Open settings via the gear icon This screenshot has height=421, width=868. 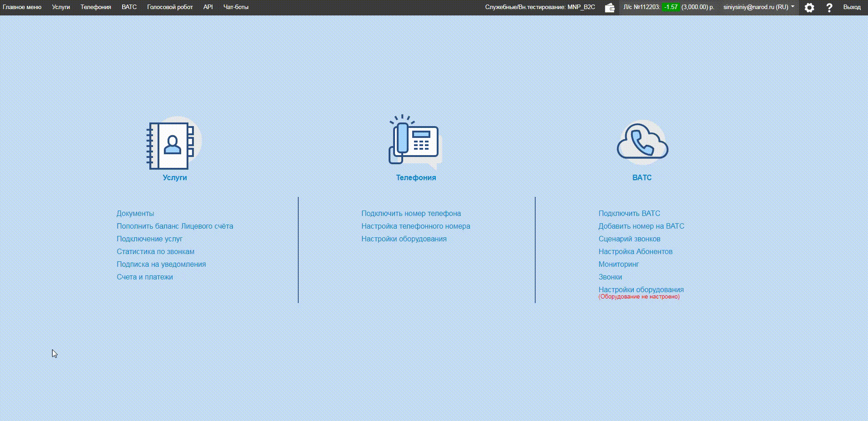809,8
